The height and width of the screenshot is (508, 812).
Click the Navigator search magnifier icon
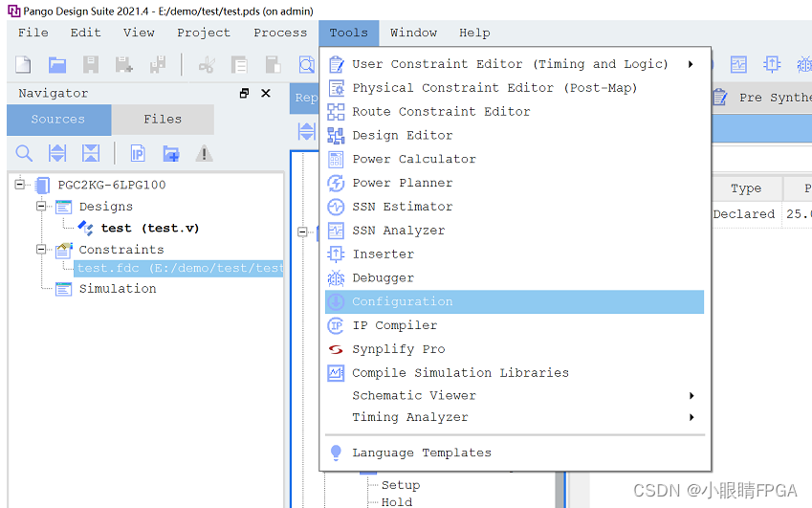pyautogui.click(x=24, y=153)
